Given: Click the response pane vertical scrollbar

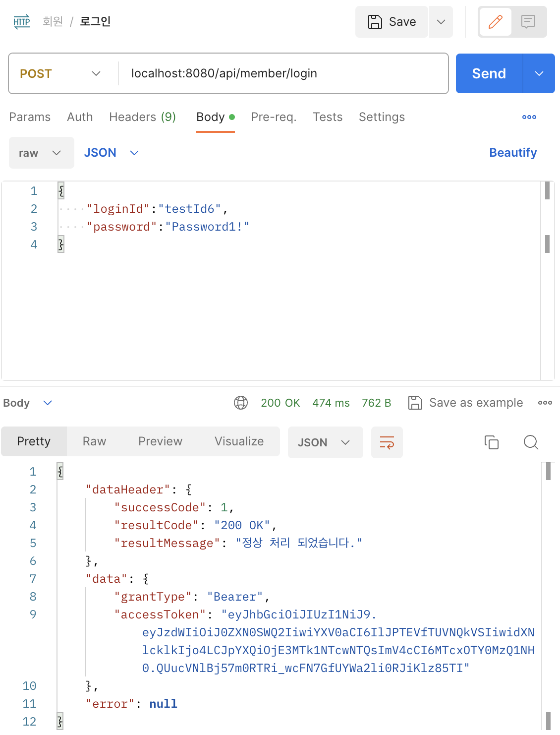Looking at the screenshot, I should coord(548,595).
